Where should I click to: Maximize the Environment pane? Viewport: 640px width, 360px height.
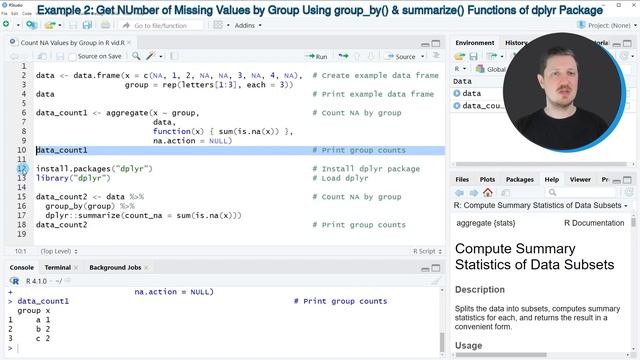[x=627, y=43]
